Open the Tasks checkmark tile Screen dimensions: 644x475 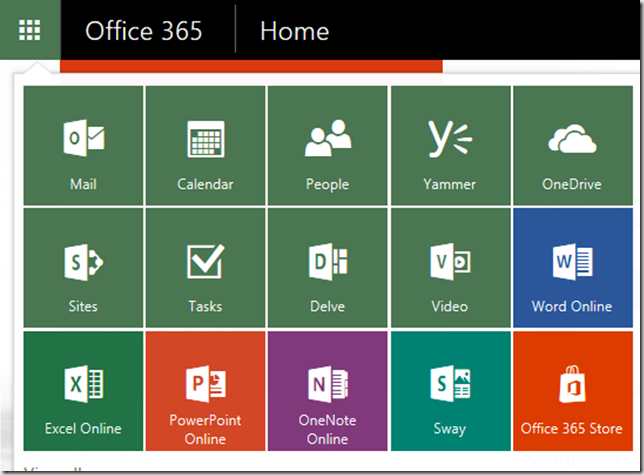205,268
